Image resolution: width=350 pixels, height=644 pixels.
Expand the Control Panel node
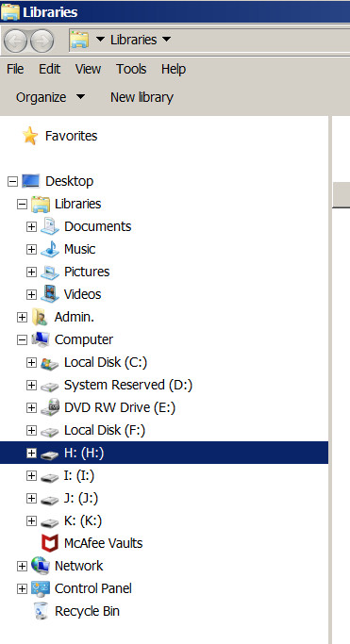tap(23, 588)
